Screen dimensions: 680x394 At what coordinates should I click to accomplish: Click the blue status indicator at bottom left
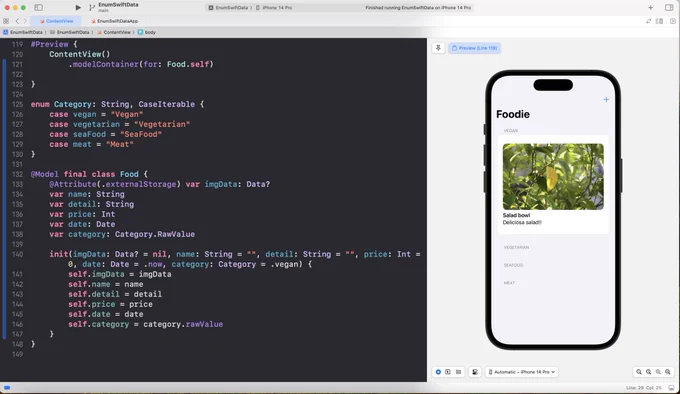pos(7,387)
